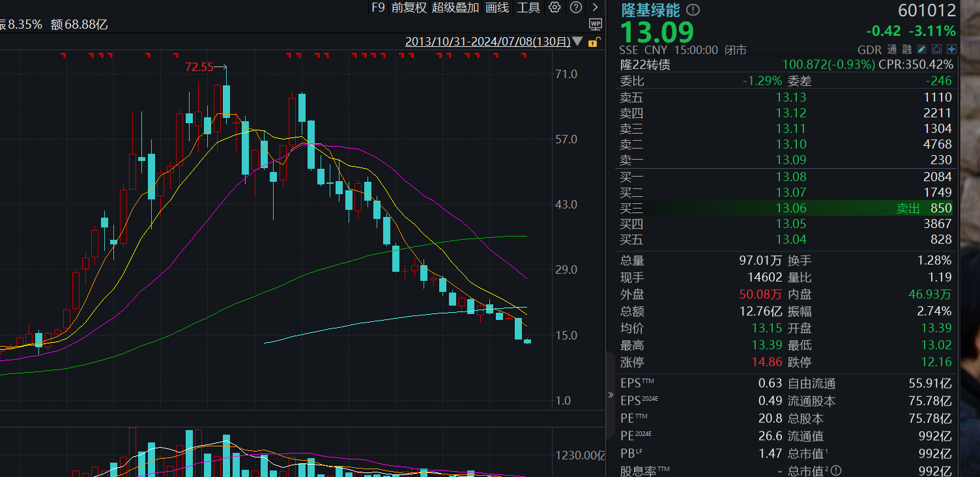This screenshot has width=980, height=477.
Task: Click the 通 tag
Action: [893, 50]
